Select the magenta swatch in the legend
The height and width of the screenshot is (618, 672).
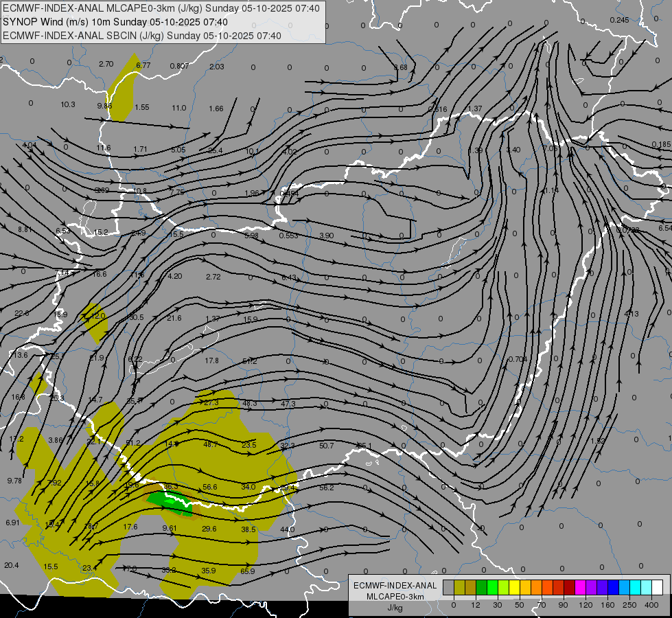[x=580, y=587]
